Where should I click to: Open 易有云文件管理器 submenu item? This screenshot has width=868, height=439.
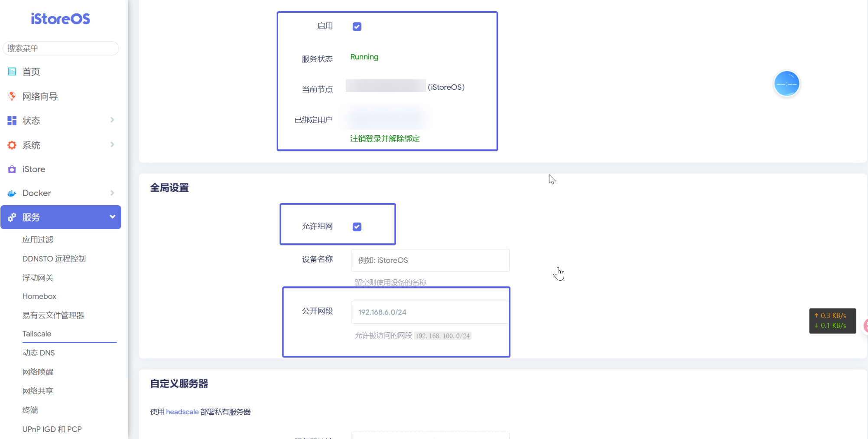[x=53, y=315]
